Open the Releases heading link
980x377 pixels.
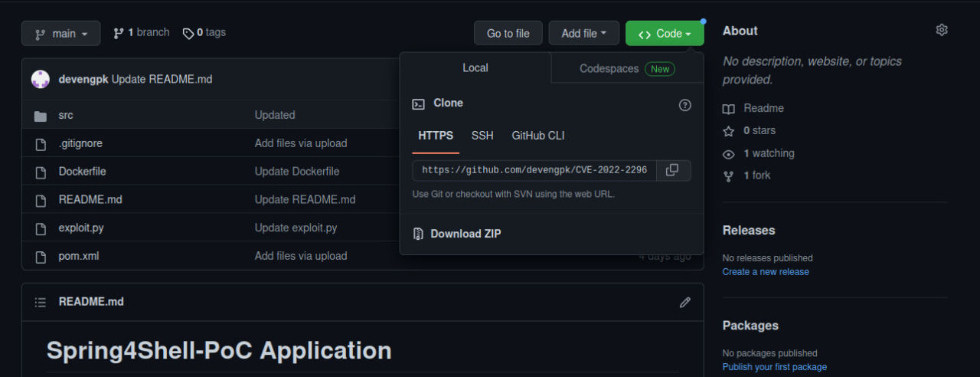[749, 231]
